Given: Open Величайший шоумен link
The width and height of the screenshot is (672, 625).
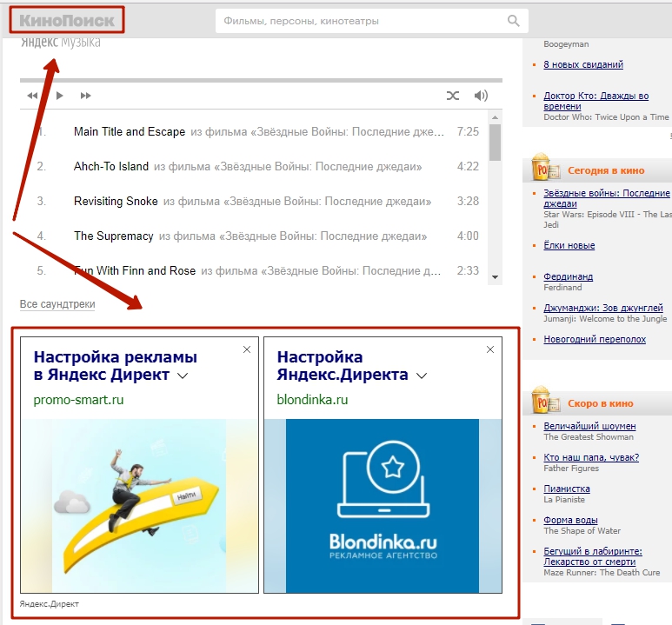Looking at the screenshot, I should tap(589, 426).
